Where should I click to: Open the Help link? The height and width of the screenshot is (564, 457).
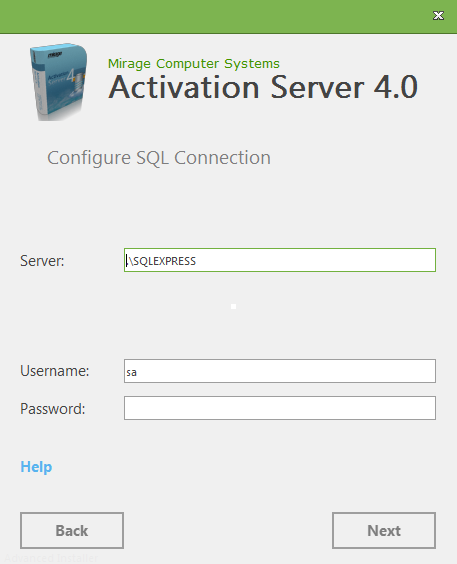click(36, 467)
